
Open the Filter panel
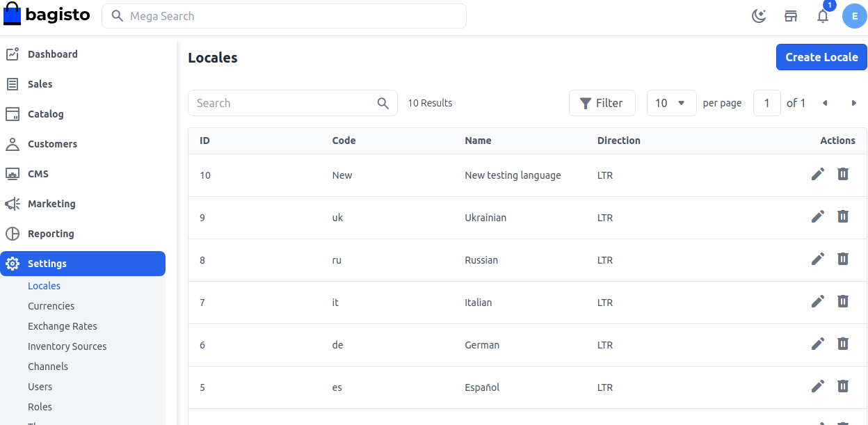point(602,103)
